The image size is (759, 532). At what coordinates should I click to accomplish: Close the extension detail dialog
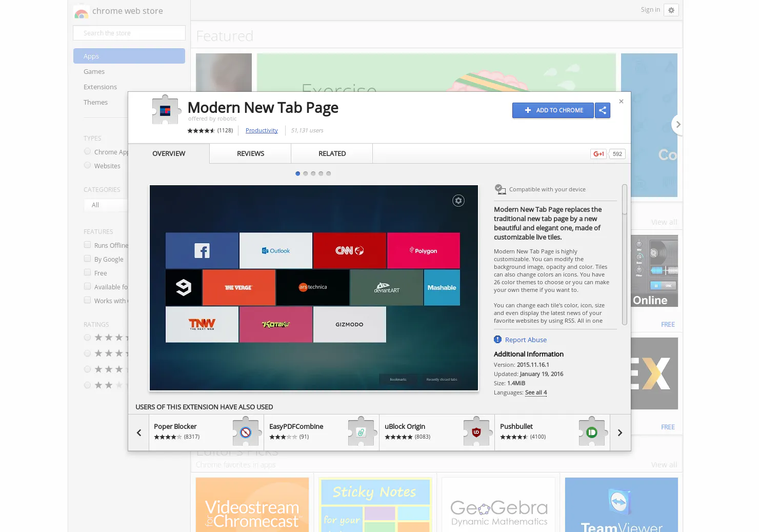point(621,102)
